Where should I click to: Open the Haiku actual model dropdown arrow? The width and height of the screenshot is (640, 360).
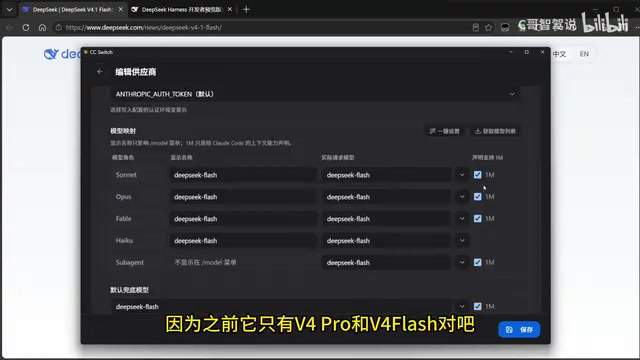pyautogui.click(x=462, y=240)
